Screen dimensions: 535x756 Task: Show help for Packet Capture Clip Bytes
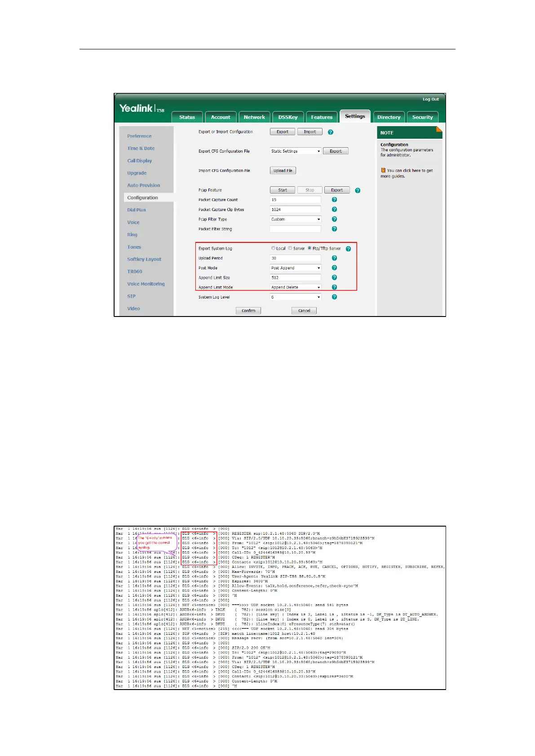click(334, 210)
